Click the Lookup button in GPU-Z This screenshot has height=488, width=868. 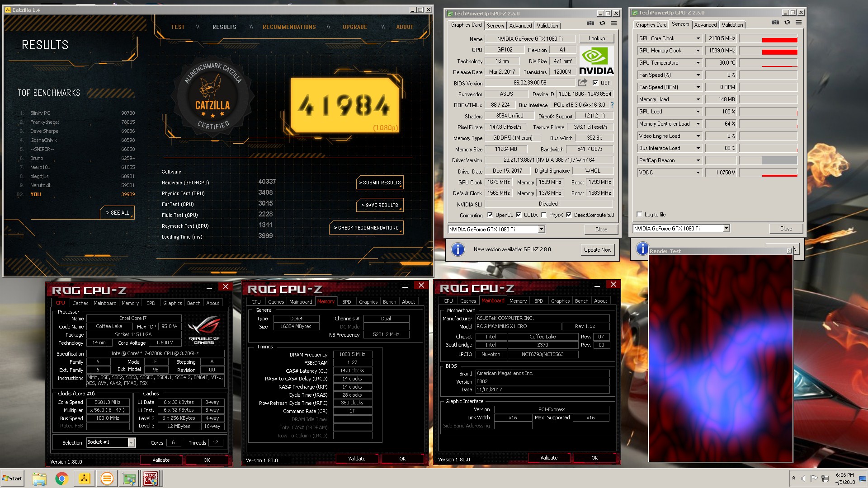coord(596,38)
